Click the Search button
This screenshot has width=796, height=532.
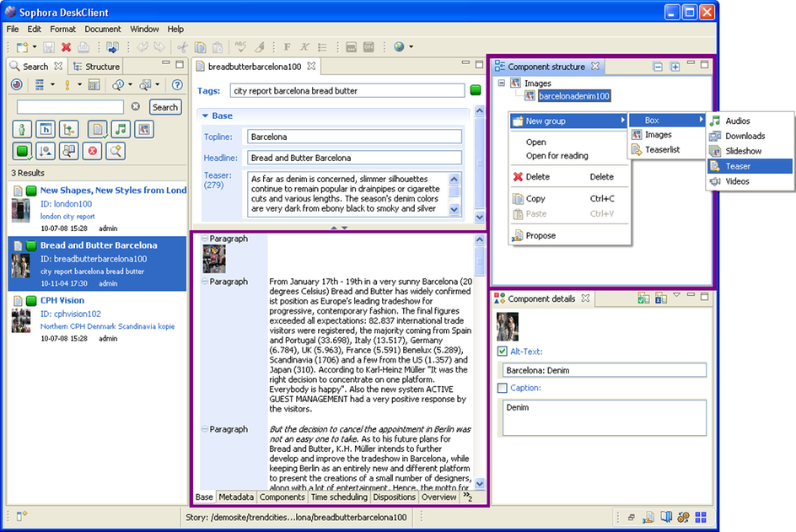165,107
